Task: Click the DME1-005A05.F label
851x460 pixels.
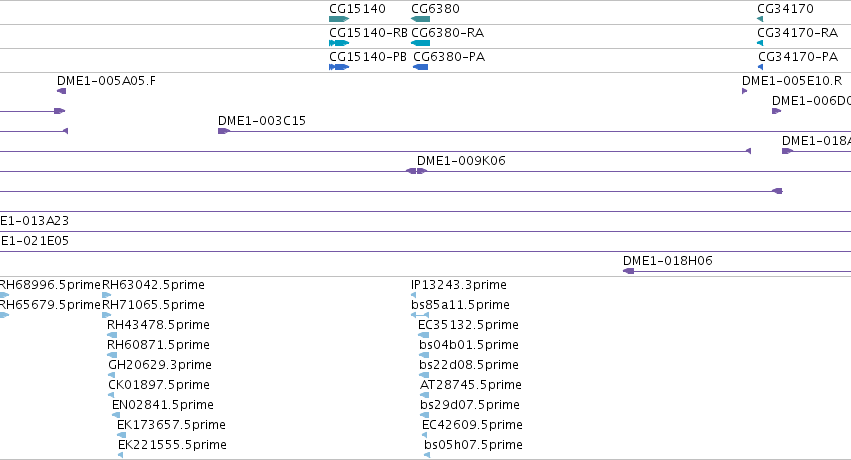Action: 106,81
